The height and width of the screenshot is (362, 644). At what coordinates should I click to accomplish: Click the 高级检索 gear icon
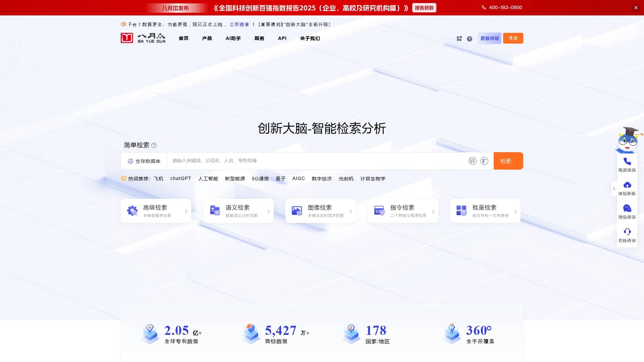pyautogui.click(x=132, y=210)
